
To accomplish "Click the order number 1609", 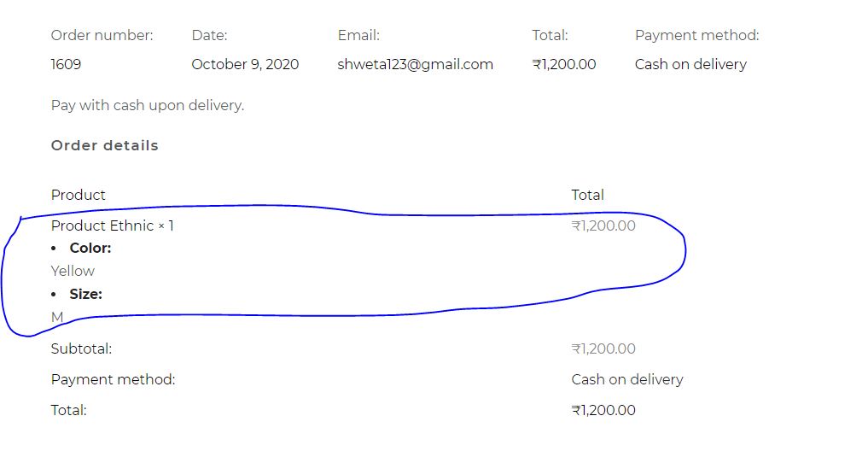I will (66, 64).
